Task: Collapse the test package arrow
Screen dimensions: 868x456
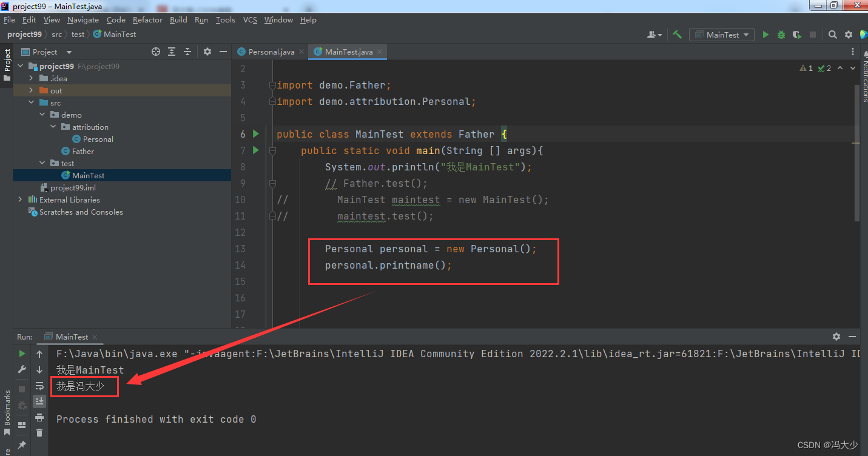Action: click(x=42, y=163)
